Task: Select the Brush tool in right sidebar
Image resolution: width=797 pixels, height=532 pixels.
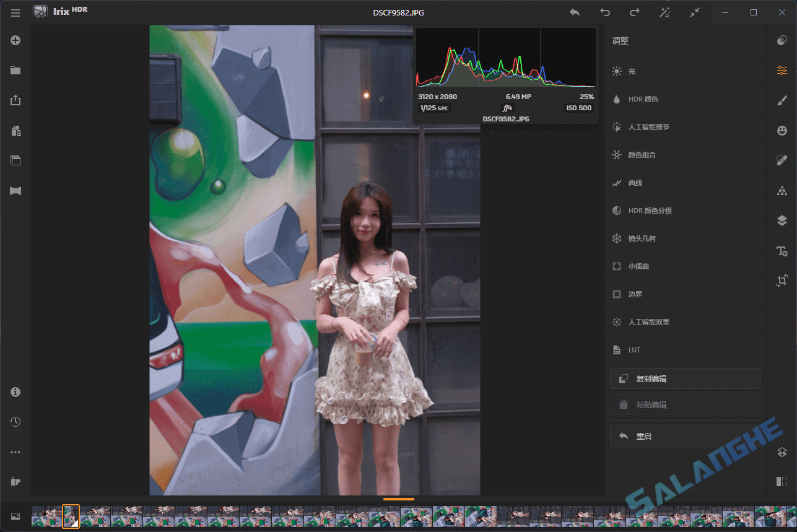Action: click(781, 100)
